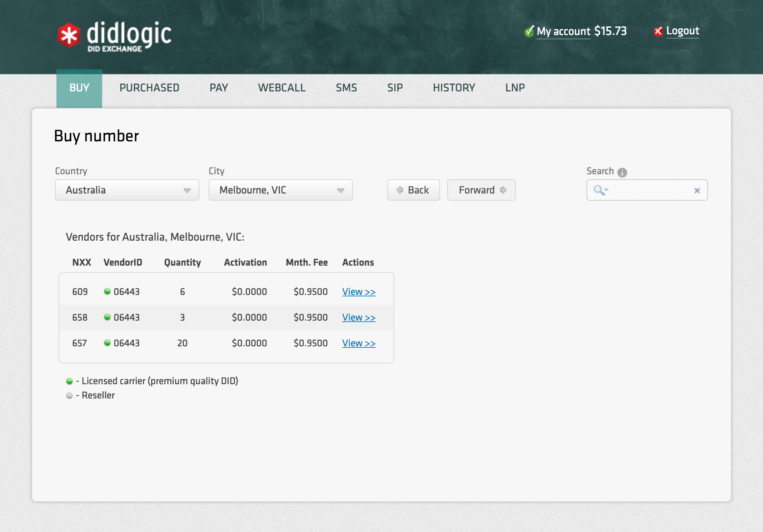Focus the Search input field

coord(650,190)
